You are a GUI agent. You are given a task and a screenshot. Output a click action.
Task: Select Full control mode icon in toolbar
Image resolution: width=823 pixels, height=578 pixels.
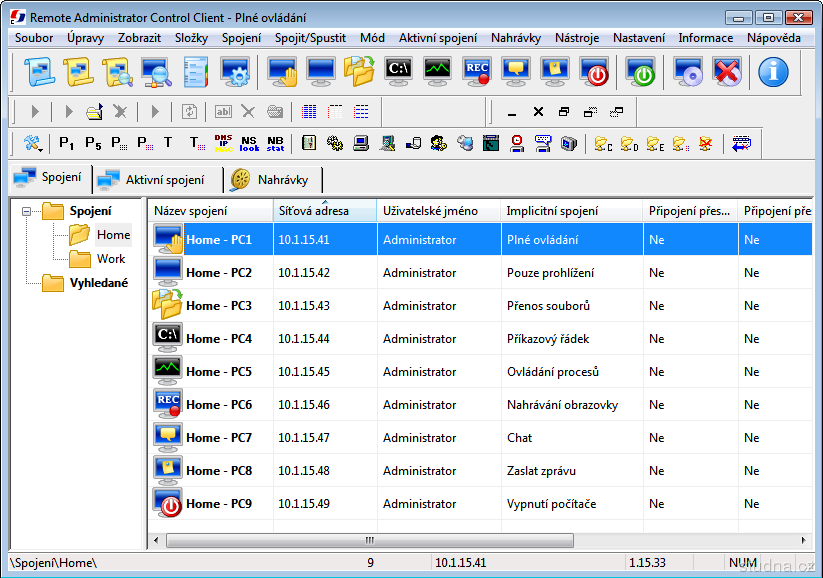pyautogui.click(x=283, y=72)
